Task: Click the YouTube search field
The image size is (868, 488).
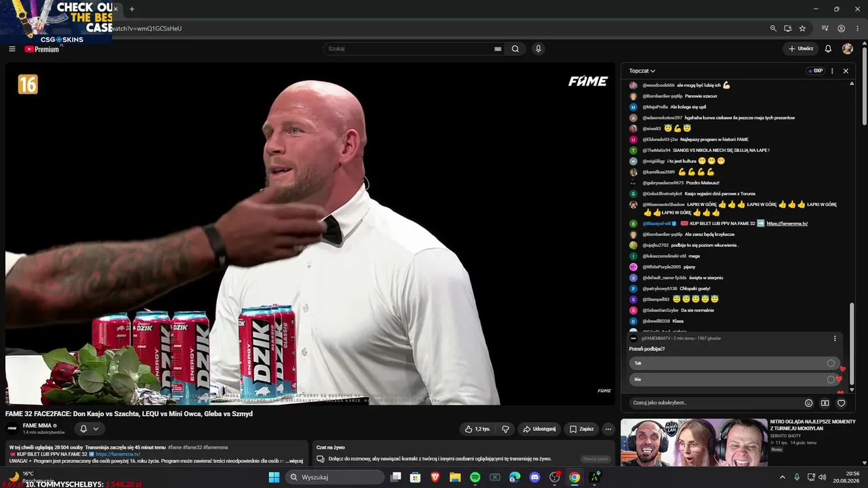Action: click(x=410, y=49)
